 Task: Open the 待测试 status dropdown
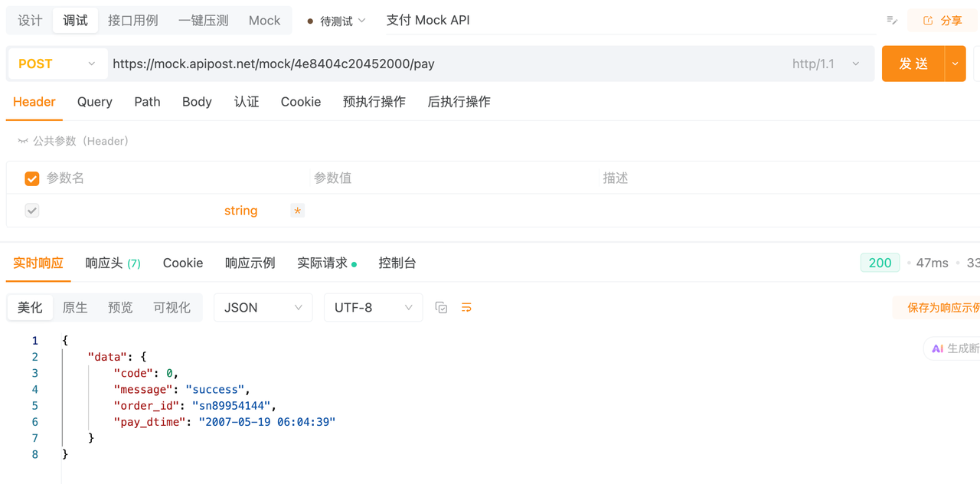337,21
